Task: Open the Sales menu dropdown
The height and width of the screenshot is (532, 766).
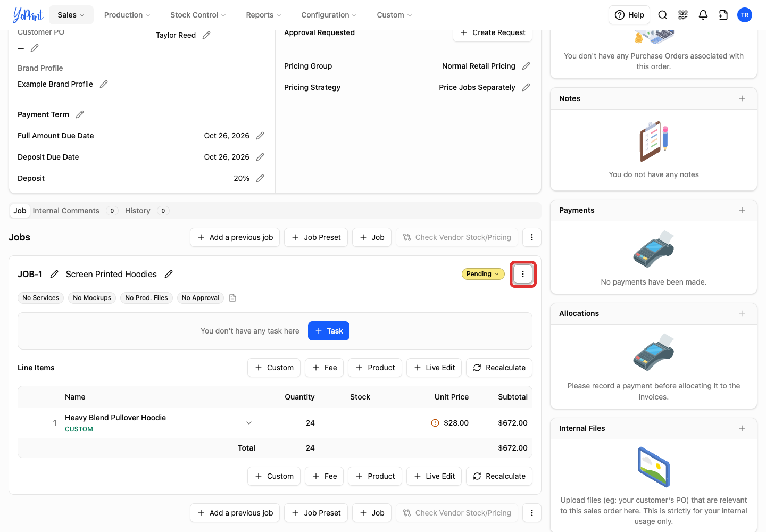Action: point(71,15)
